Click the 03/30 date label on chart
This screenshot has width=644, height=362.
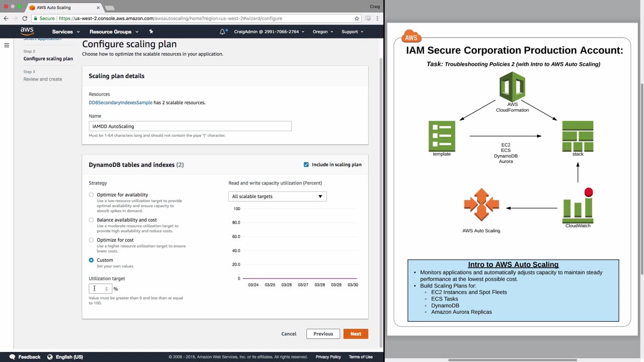tap(353, 285)
